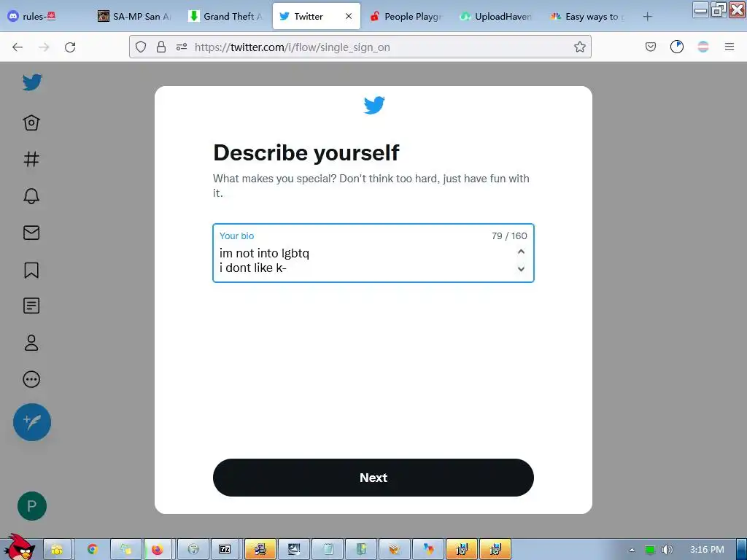Click bio field up arrow
Screen dimensions: 747x560
click(x=521, y=252)
